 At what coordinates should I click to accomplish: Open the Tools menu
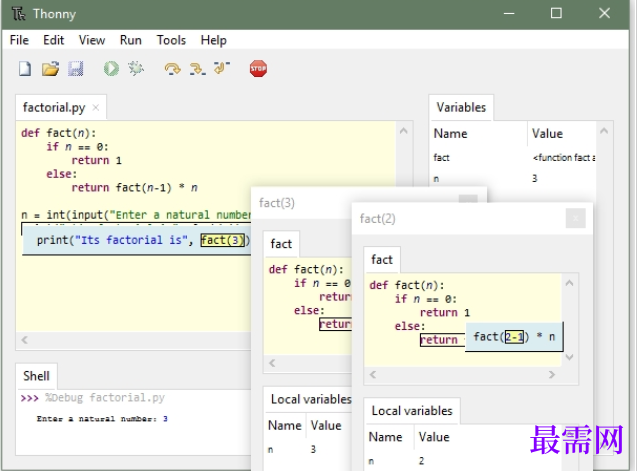(171, 40)
